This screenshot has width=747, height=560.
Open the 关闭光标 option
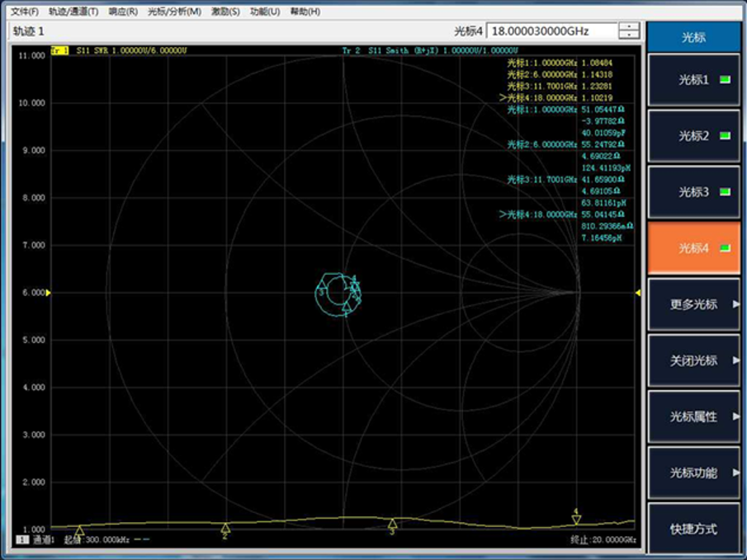coord(693,360)
